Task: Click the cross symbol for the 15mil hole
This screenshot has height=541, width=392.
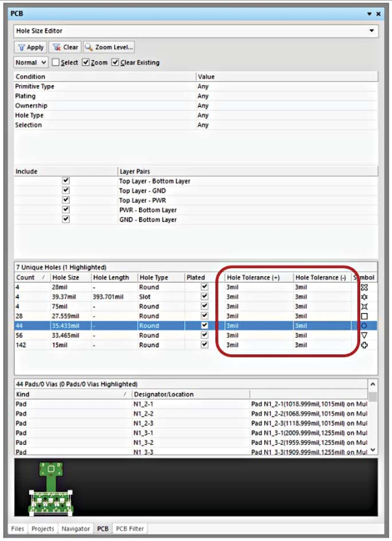Action: [x=364, y=346]
